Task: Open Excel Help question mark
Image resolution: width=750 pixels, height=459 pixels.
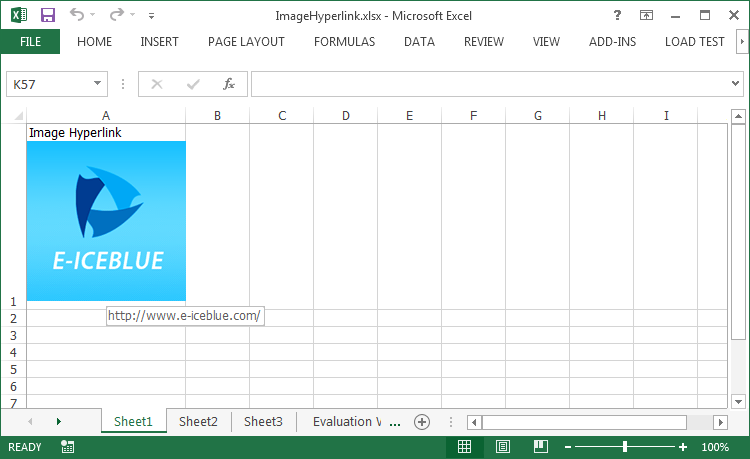Action: pyautogui.click(x=618, y=15)
